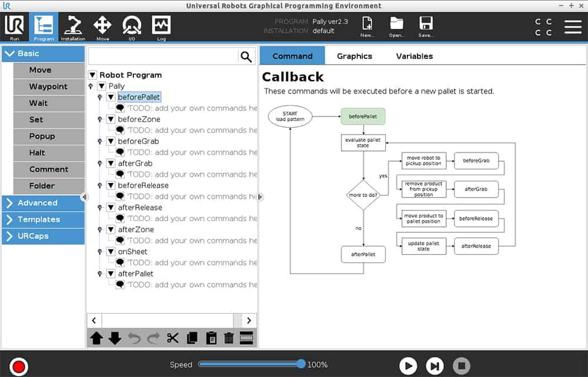The image size is (588, 377).
Task: Collapse the Robot Program root node
Action: (93, 75)
